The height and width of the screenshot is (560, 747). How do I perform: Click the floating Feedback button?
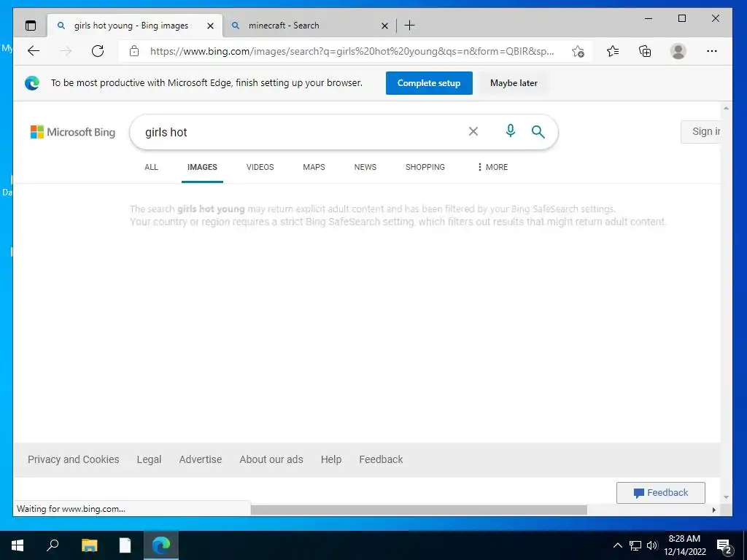click(x=660, y=493)
